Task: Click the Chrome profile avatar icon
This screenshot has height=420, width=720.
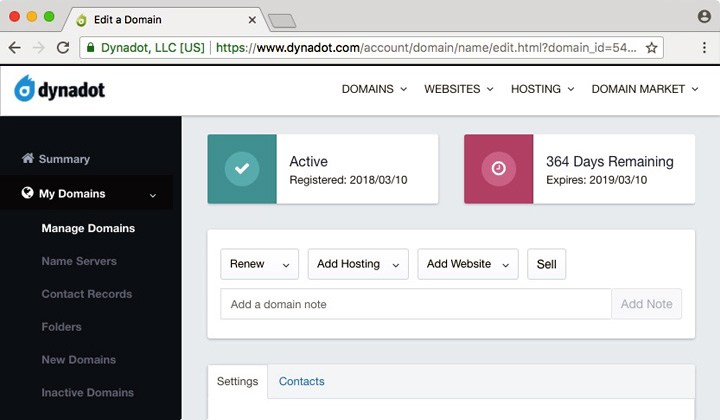Action: click(704, 17)
